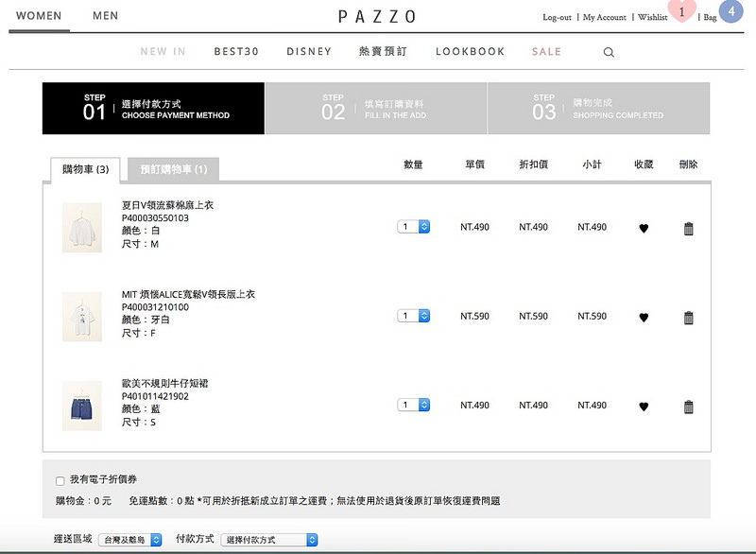This screenshot has width=756, height=554.
Task: Click the 刪除 column header
Action: (689, 164)
